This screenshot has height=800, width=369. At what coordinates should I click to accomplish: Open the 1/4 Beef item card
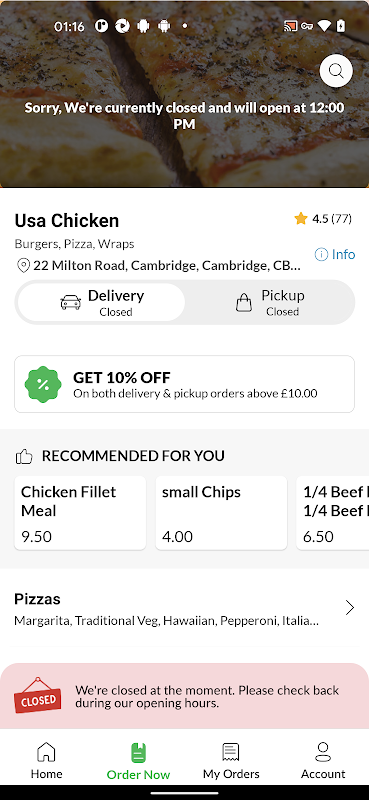click(x=333, y=513)
